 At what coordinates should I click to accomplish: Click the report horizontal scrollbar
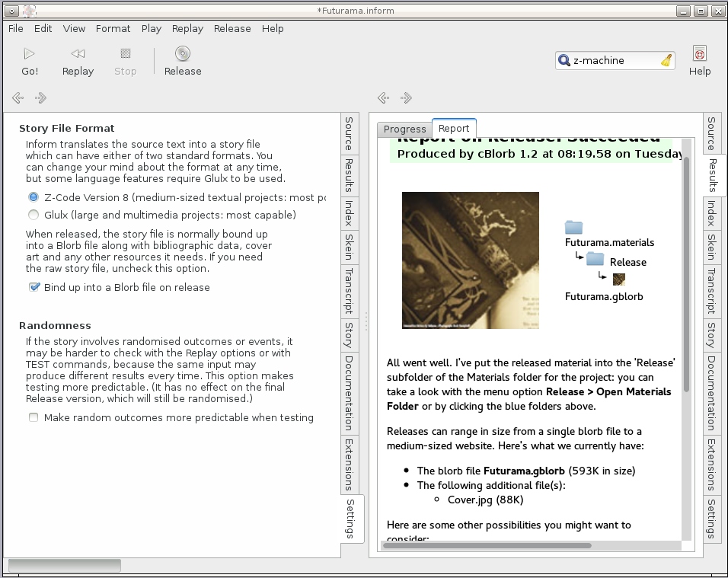click(487, 545)
